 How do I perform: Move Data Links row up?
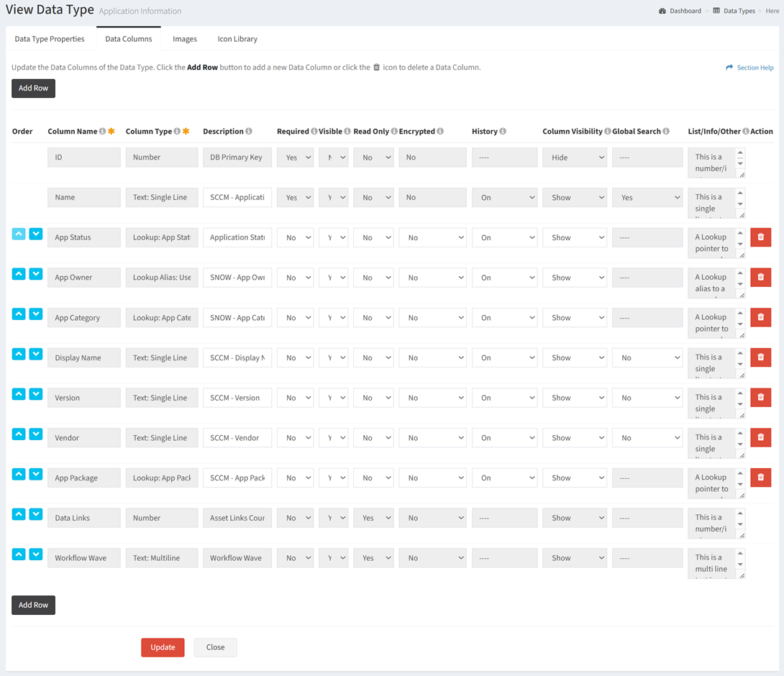point(19,514)
